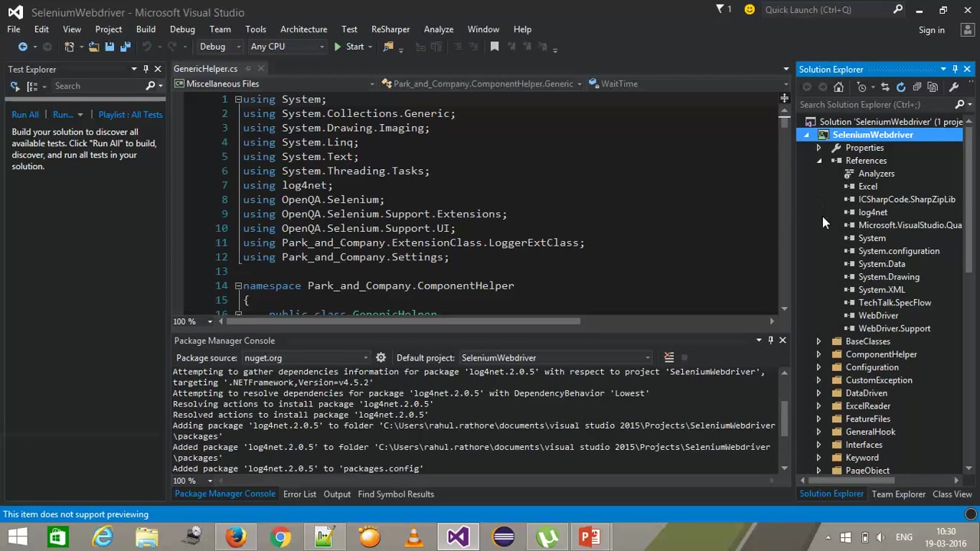Open the nuget.org package source dropdown
The height and width of the screenshot is (551, 980).
tap(306, 357)
